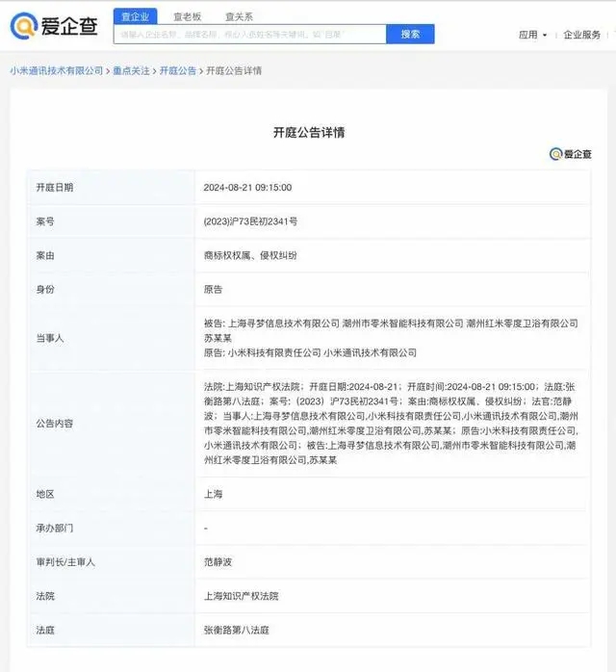Switch to the 查老板 tab
Viewport: 616px width, 672px height.
[x=188, y=16]
